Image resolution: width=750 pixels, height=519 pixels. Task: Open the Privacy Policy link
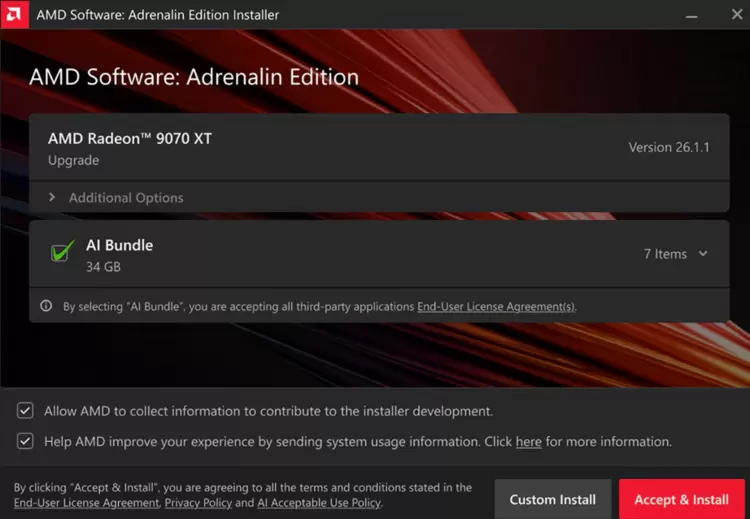[198, 503]
